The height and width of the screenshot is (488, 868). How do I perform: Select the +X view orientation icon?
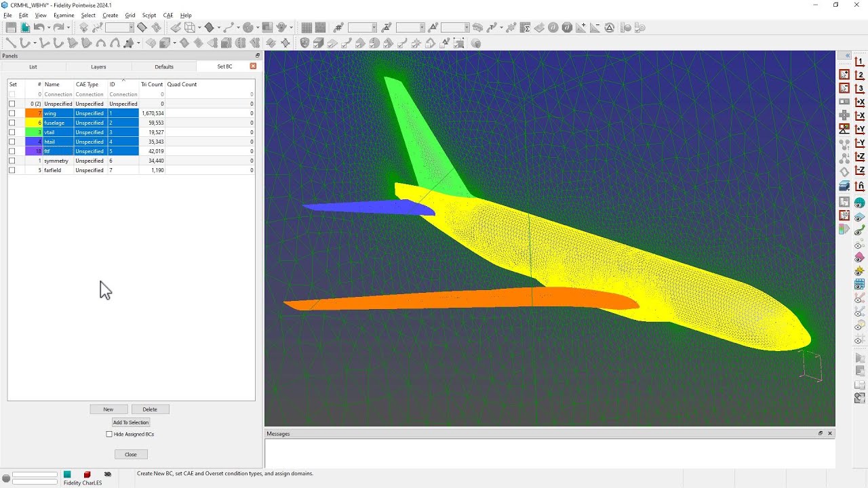[x=859, y=102]
